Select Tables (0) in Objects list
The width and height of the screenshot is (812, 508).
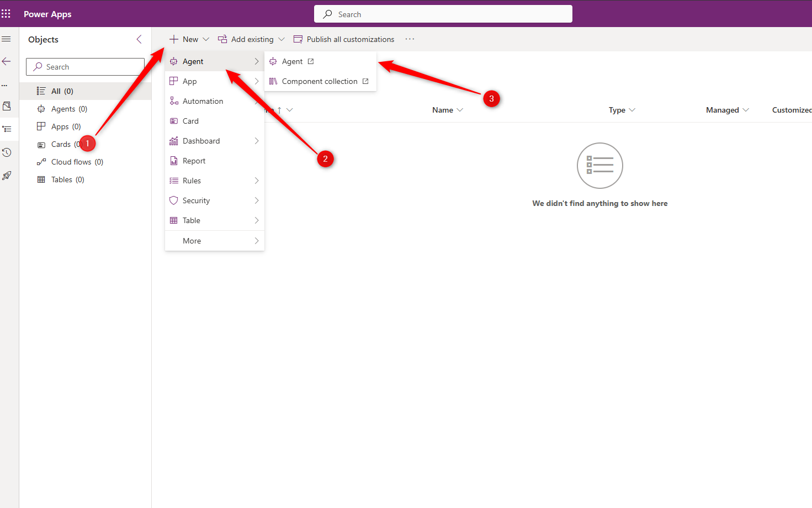pyautogui.click(x=85, y=179)
